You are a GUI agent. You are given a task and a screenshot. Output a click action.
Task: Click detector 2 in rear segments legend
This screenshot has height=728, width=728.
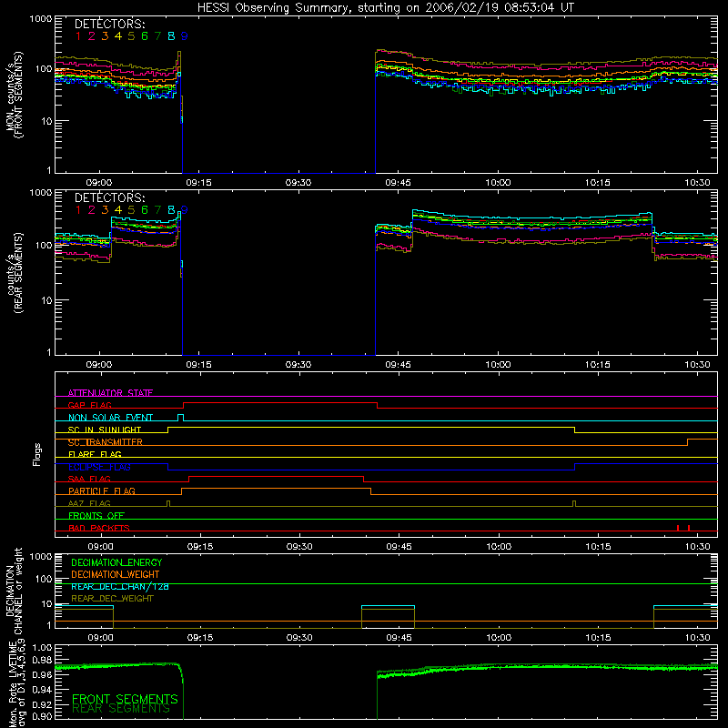(x=92, y=210)
